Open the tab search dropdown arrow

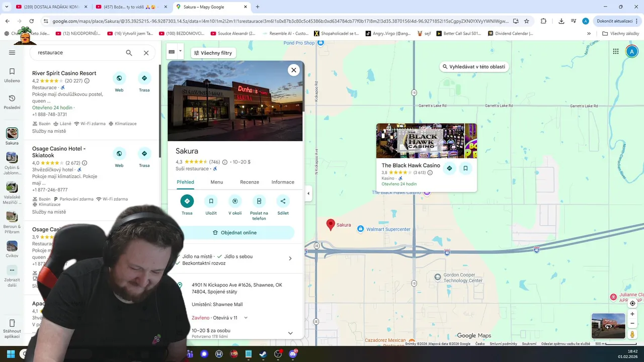point(7,7)
